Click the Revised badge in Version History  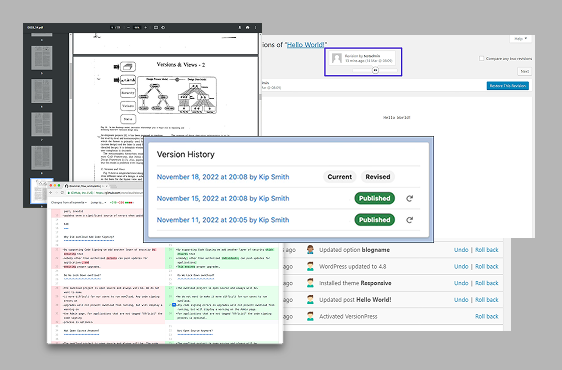click(x=378, y=177)
